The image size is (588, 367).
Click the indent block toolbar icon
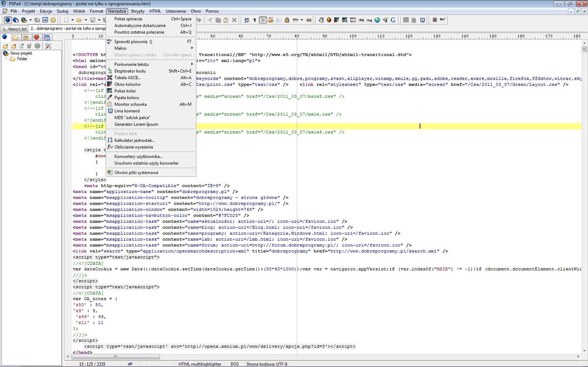coord(321,20)
